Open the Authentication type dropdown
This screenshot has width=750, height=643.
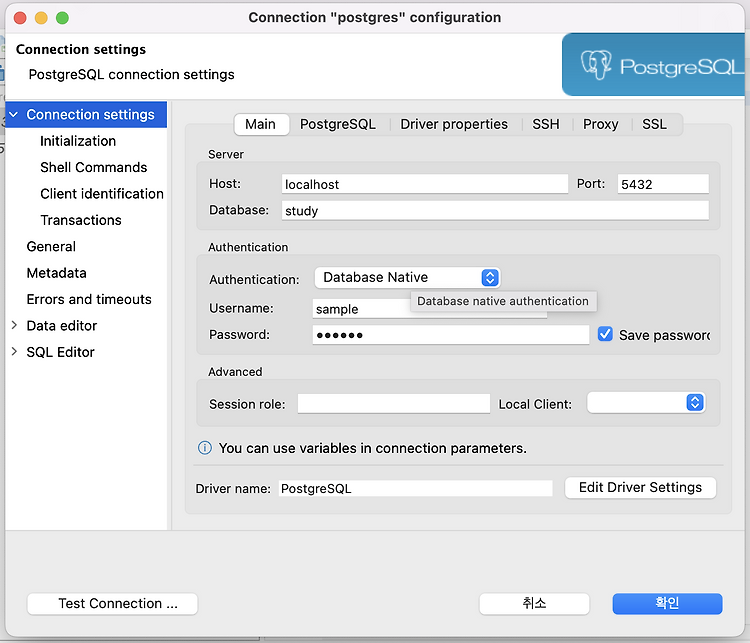[408, 277]
